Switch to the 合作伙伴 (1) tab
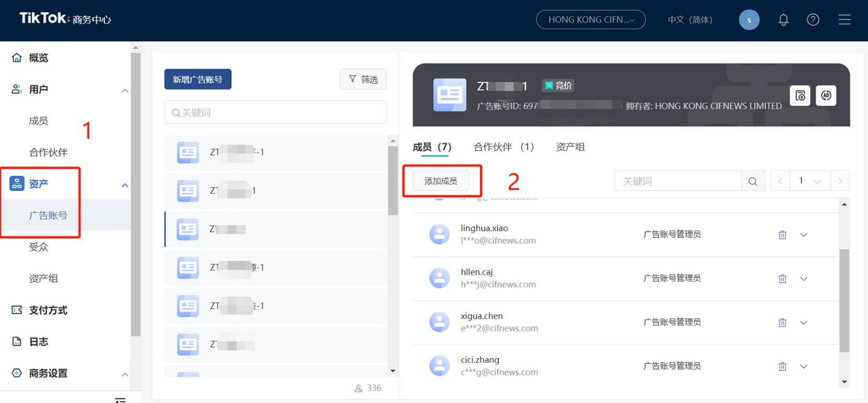The height and width of the screenshot is (403, 868). 504,147
